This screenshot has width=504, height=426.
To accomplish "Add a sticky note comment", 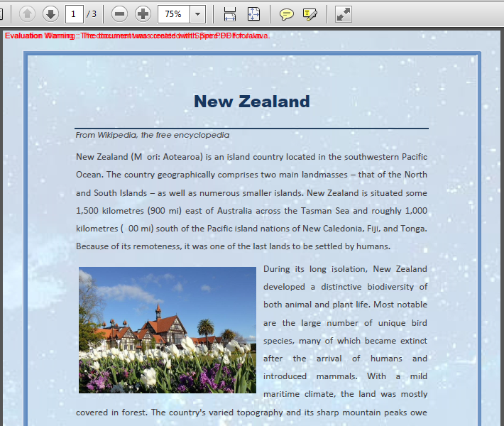I will [x=286, y=13].
